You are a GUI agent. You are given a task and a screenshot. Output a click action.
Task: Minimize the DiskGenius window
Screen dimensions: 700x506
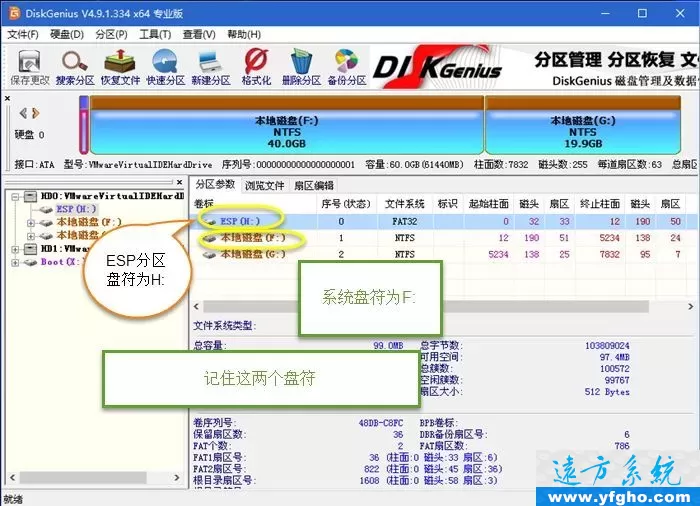pyautogui.click(x=605, y=13)
